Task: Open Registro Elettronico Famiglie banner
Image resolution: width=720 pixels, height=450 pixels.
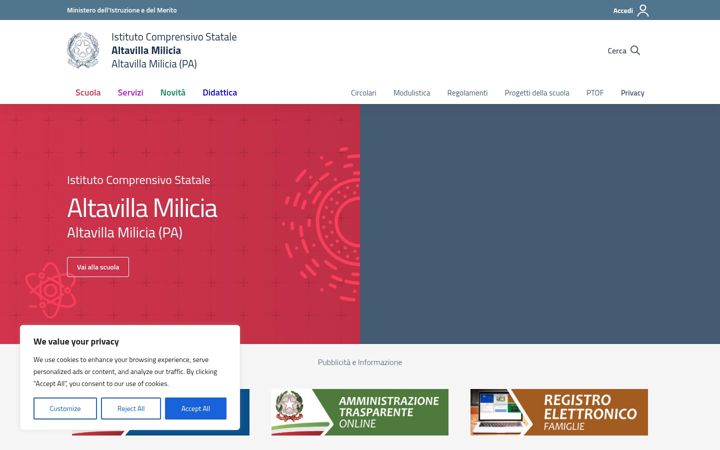Action: coord(559,412)
